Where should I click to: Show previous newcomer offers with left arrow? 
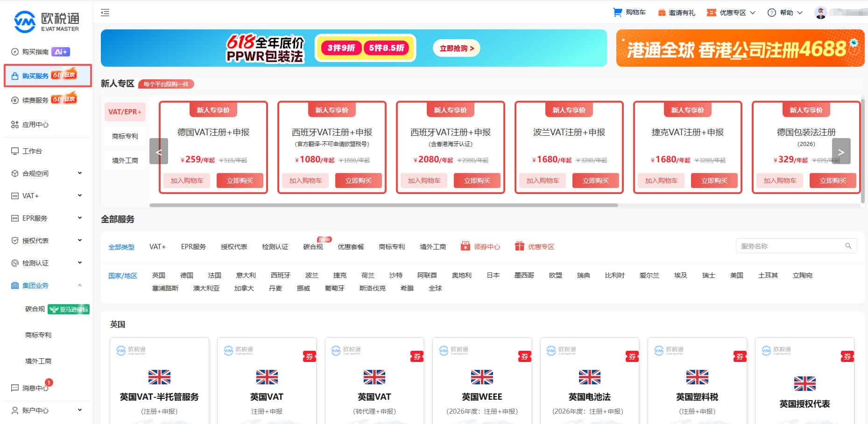coord(159,151)
